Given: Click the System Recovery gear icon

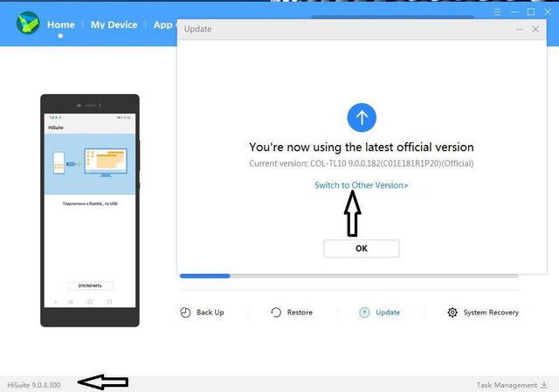Looking at the screenshot, I should click(x=452, y=313).
